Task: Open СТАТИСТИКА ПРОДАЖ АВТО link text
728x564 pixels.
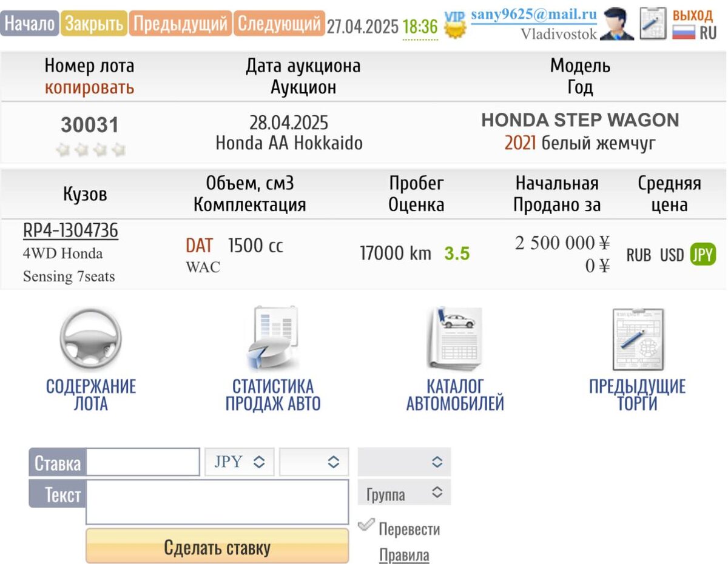Action: [273, 395]
